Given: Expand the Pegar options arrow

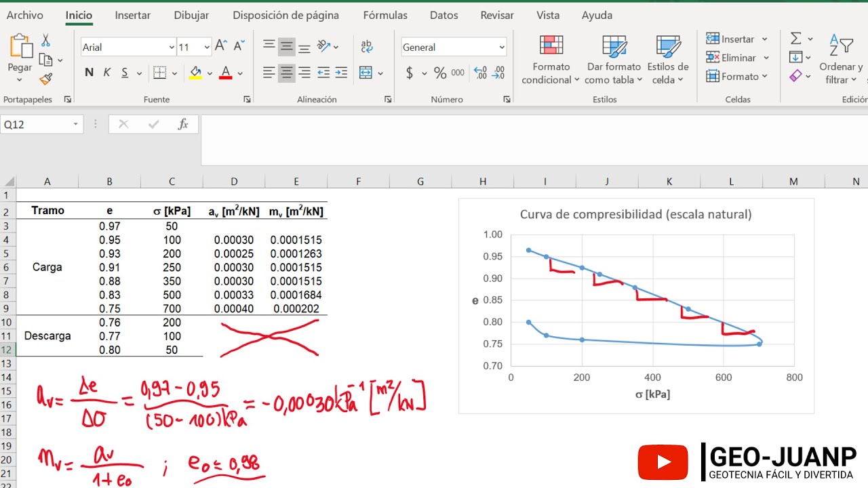Looking at the screenshot, I should click(x=20, y=79).
